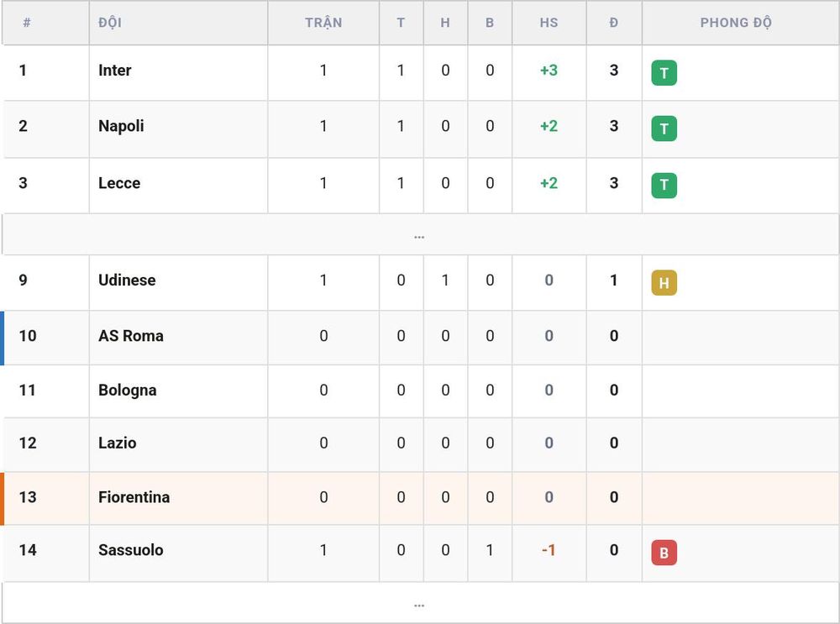This screenshot has width=840, height=624.
Task: Expand hidden rows below Sassuolo
Action: click(x=420, y=603)
